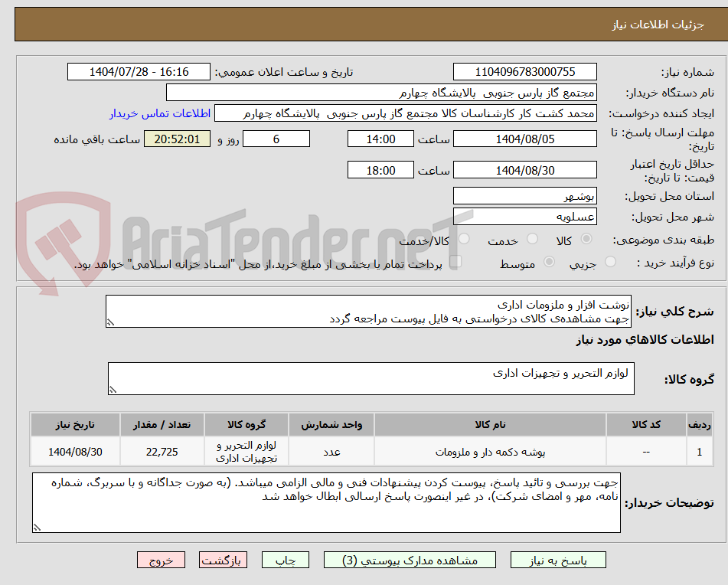
Task: Click the بوشهر province field
Action: [525, 195]
